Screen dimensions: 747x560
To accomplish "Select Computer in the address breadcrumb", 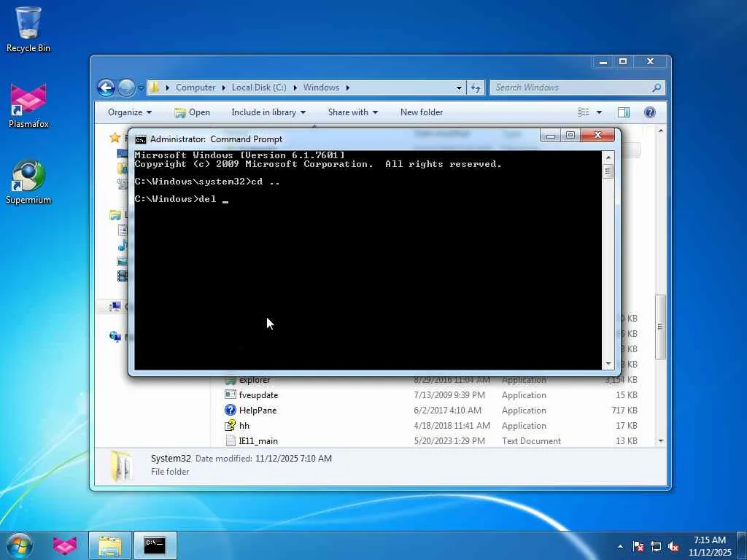I will tap(196, 87).
